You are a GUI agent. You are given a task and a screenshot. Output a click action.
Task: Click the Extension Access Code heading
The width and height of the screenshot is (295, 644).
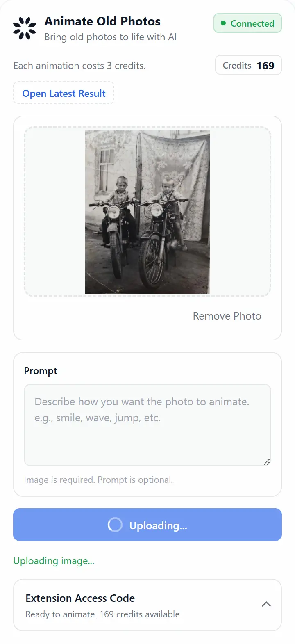(x=80, y=598)
